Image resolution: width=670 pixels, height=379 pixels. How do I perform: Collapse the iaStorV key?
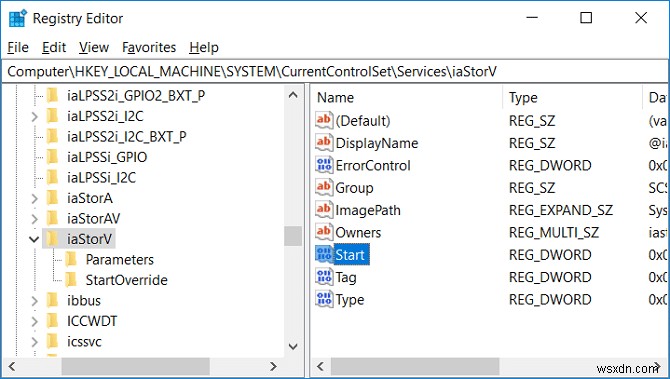tap(34, 239)
